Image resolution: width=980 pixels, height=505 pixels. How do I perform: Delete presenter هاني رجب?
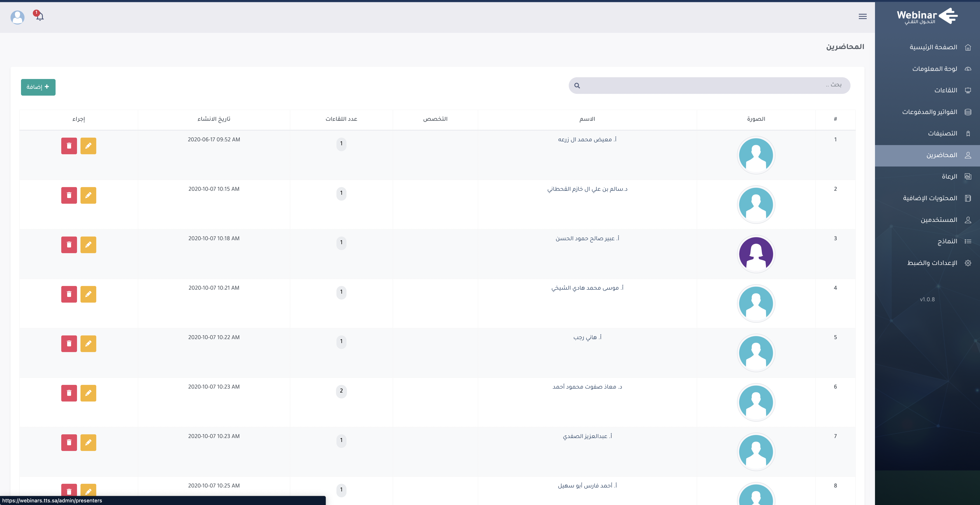69,344
